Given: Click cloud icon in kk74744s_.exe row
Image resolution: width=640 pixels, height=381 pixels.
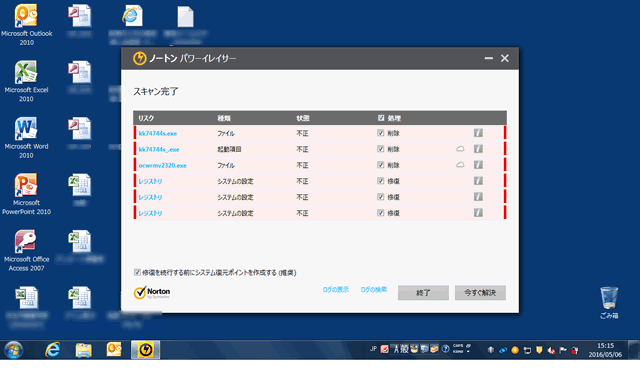Looking at the screenshot, I should (x=460, y=149).
